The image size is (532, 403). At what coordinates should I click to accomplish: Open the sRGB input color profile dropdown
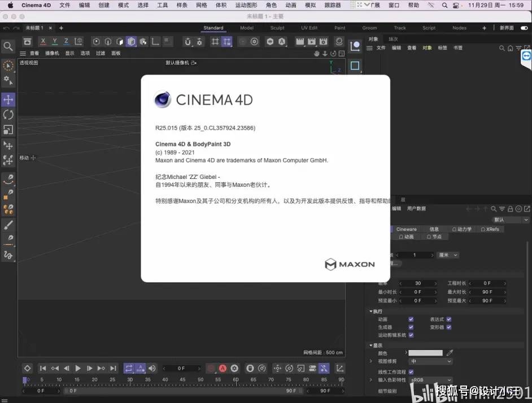[430, 380]
